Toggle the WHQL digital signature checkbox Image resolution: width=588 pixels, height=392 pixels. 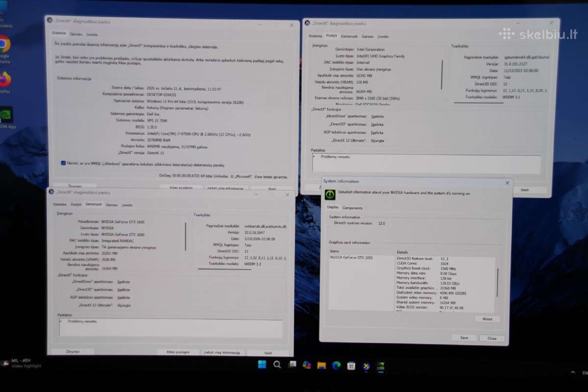tap(64, 163)
